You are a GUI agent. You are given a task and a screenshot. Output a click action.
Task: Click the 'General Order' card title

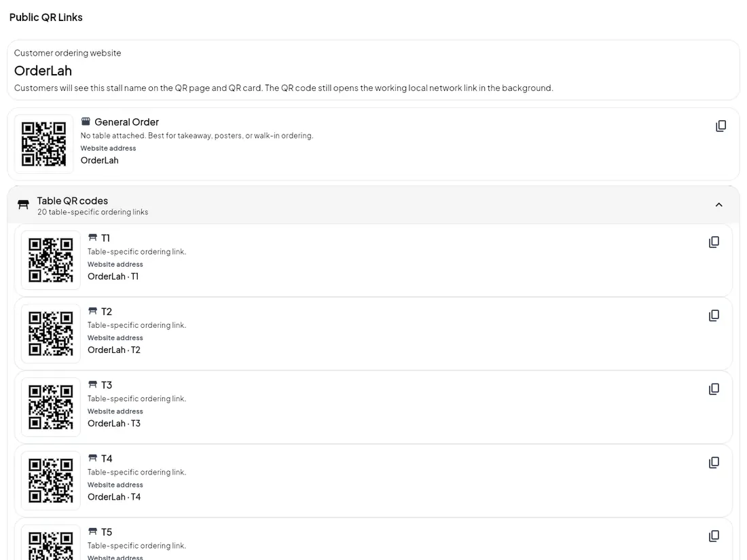click(x=127, y=122)
